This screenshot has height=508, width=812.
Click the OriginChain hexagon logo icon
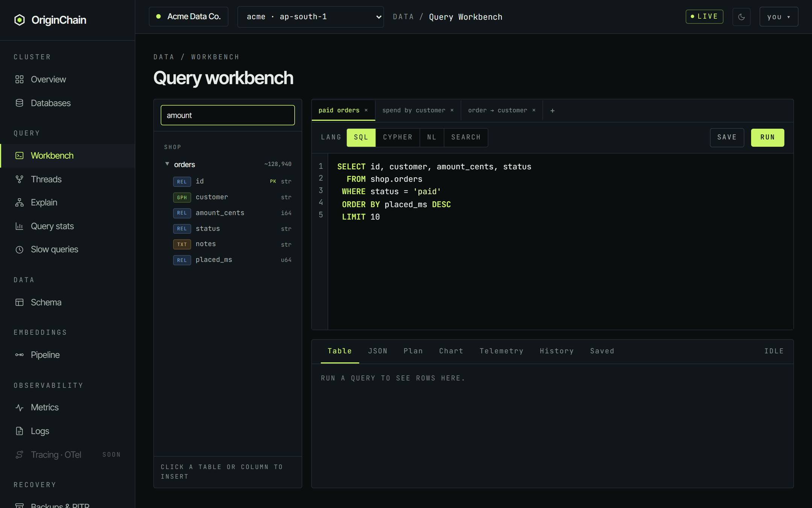click(x=20, y=20)
